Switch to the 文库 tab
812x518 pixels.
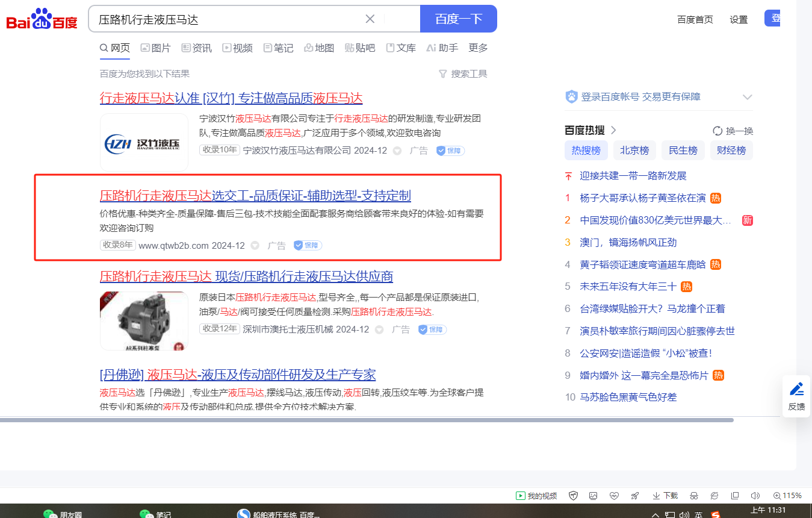[x=401, y=48]
